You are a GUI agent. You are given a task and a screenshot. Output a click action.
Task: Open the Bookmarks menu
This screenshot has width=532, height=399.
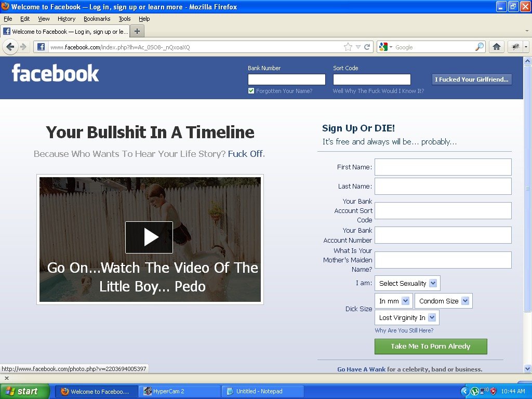coord(97,19)
